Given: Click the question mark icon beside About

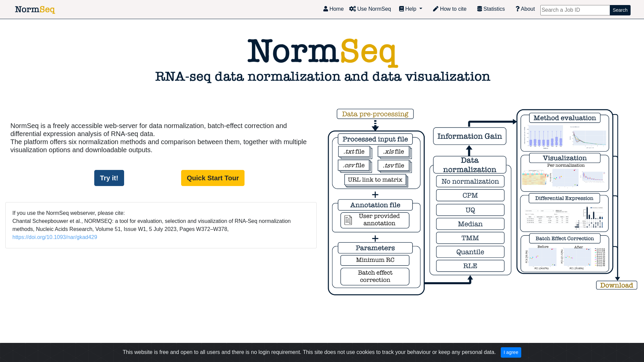Looking at the screenshot, I should (x=518, y=9).
